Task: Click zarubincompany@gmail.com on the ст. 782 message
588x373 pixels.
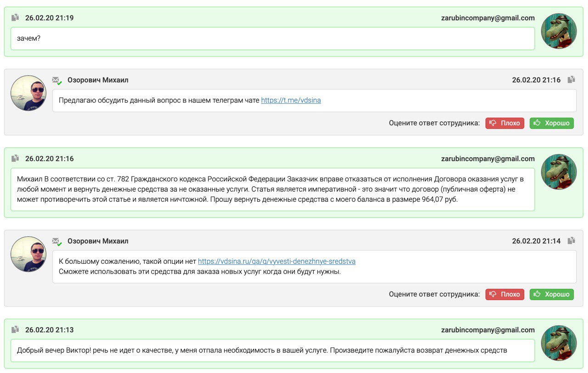Action: tap(488, 159)
